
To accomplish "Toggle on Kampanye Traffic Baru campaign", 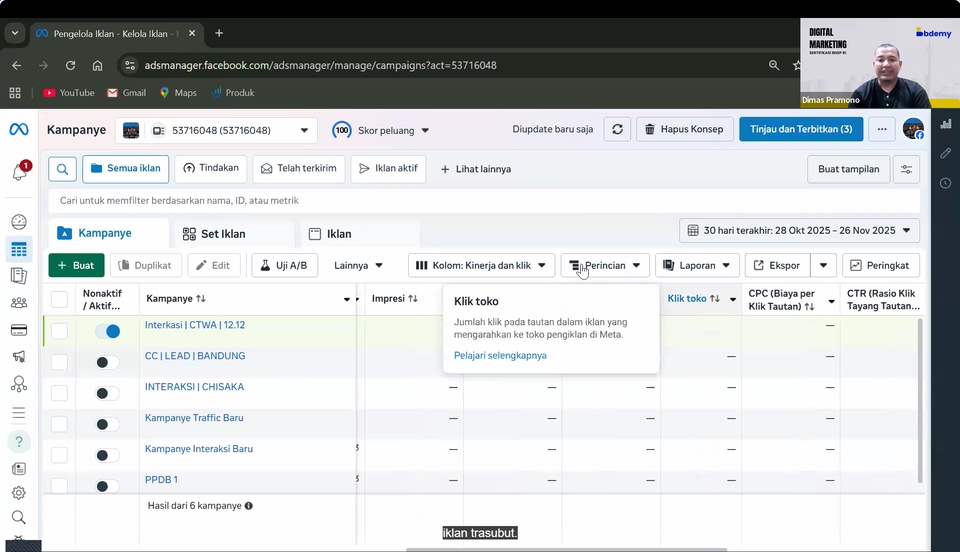I will (108, 424).
